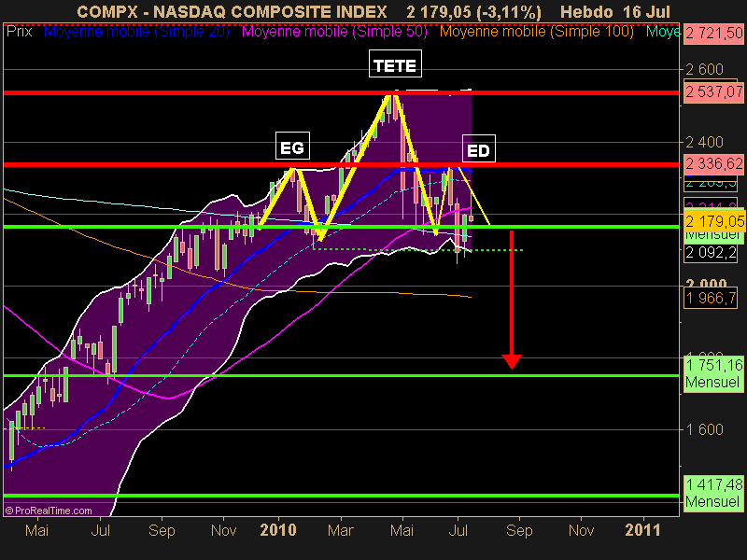
Task: Click the 1 751,16 Mensuel support tag
Action: (713, 374)
